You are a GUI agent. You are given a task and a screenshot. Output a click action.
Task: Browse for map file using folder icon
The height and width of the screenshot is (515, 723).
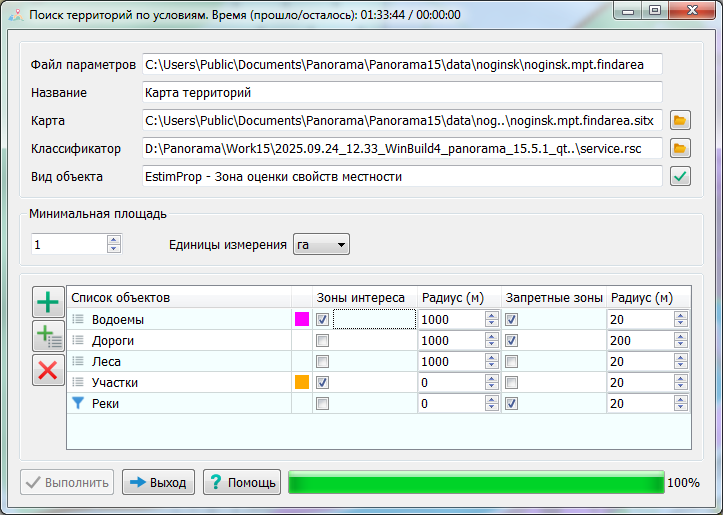coord(680,121)
